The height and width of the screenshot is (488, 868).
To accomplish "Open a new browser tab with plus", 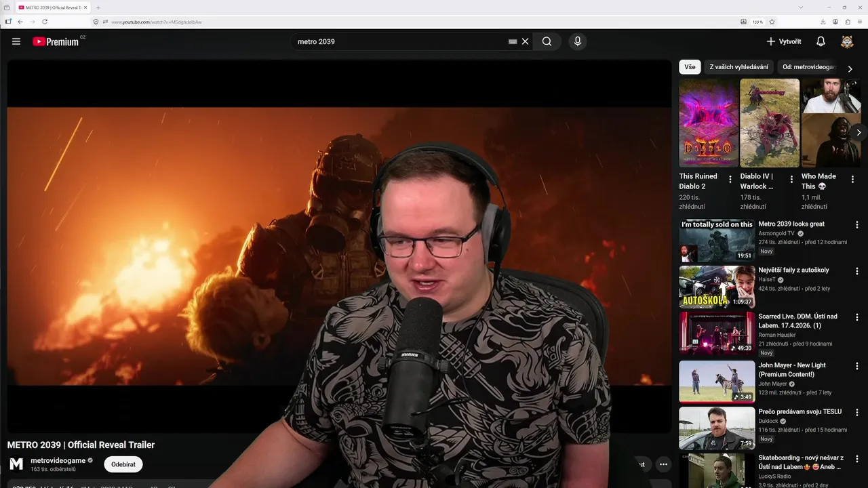I will [98, 7].
